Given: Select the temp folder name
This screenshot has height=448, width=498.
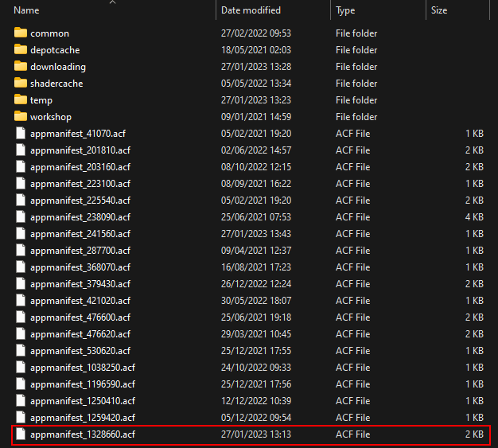Looking at the screenshot, I should pyautogui.click(x=41, y=100).
